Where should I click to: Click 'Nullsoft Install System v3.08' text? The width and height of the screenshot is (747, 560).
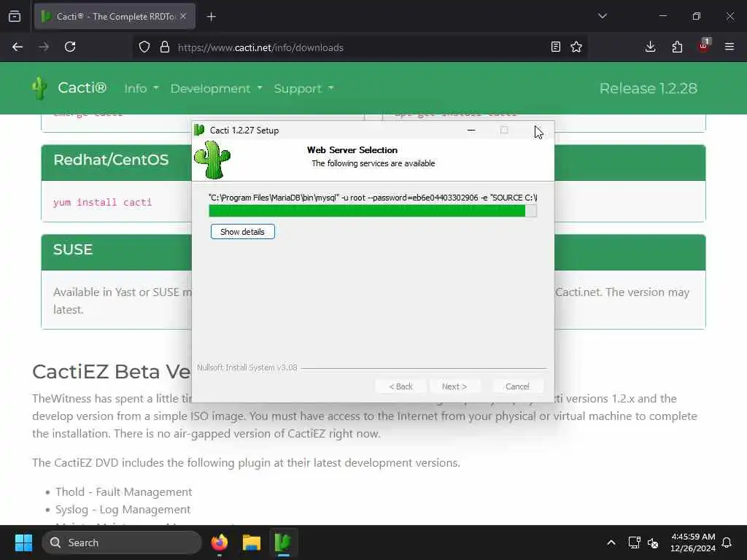point(247,367)
